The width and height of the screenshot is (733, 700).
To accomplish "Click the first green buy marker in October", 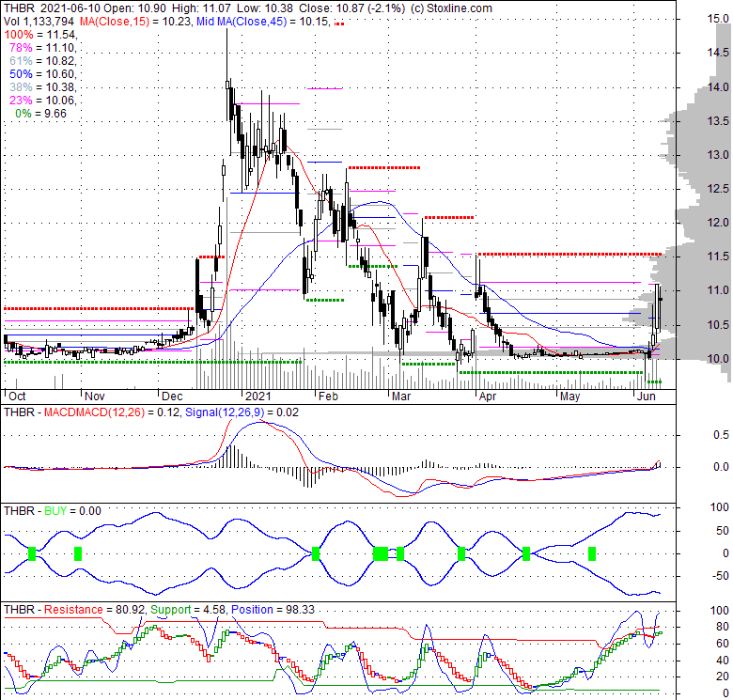I will tap(32, 553).
